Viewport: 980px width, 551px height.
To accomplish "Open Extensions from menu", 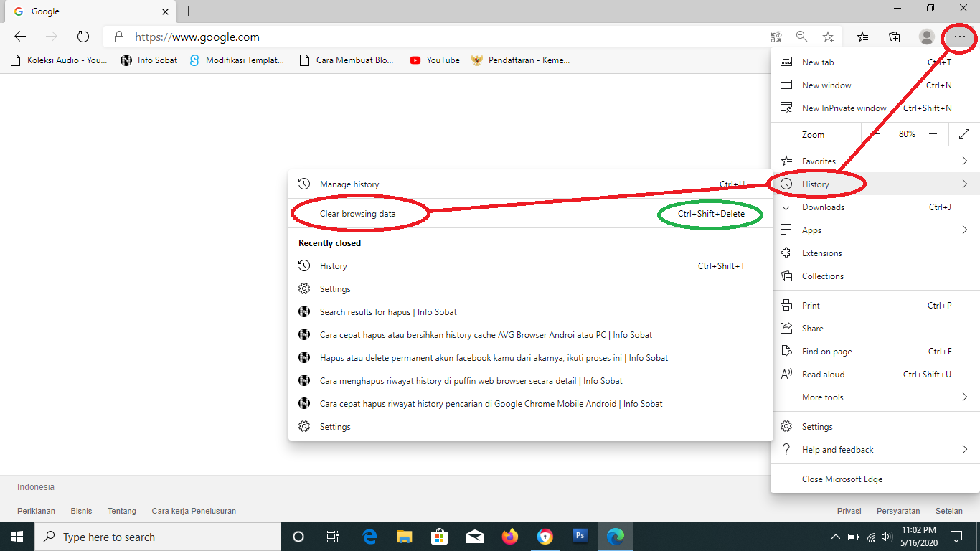I will coord(875,253).
